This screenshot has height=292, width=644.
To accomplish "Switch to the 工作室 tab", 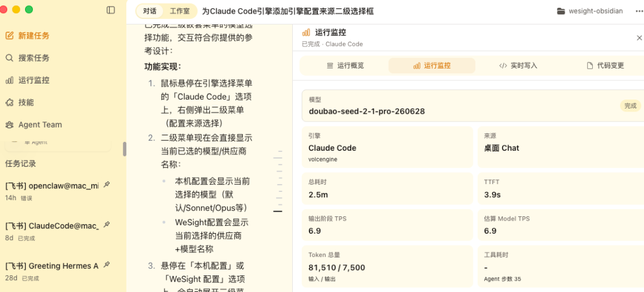I will click(x=180, y=11).
